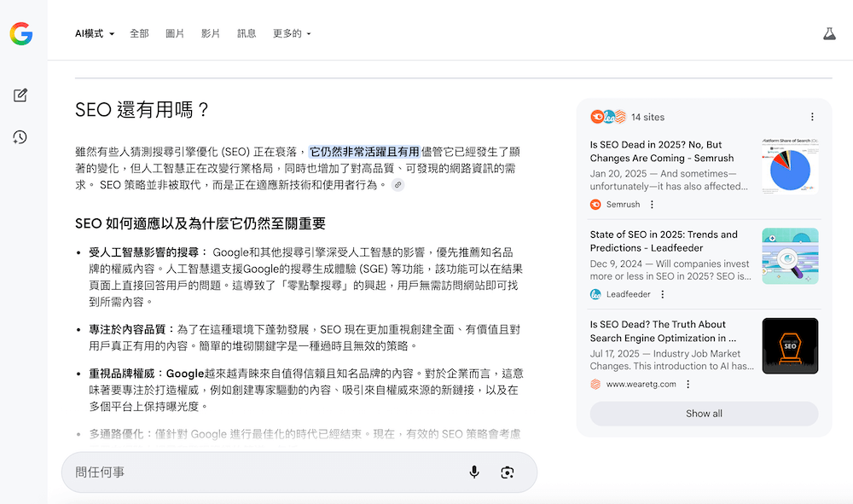Click subheading 'SEO 如何適應以及為什麼它仍然至關重要'
The width and height of the screenshot is (853, 504).
200,223
